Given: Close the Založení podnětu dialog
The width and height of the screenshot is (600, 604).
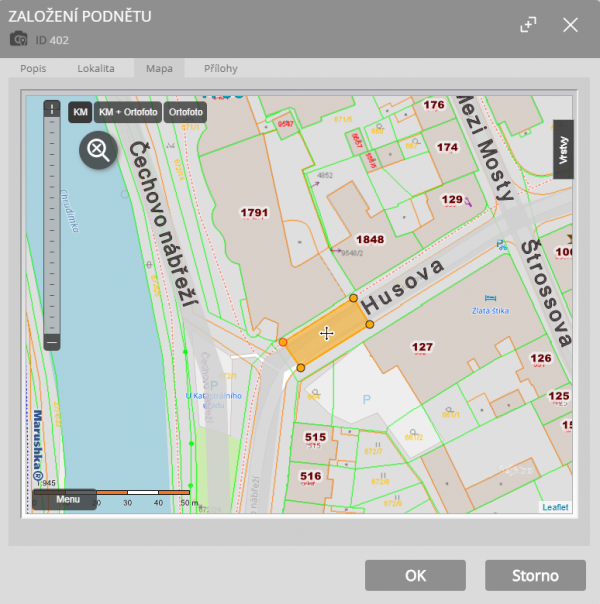Looking at the screenshot, I should 570,26.
